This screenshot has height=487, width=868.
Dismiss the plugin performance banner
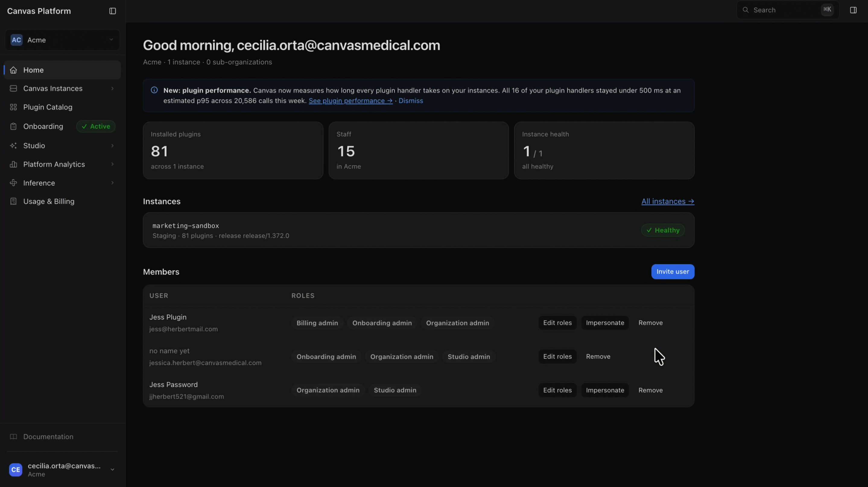tap(410, 101)
